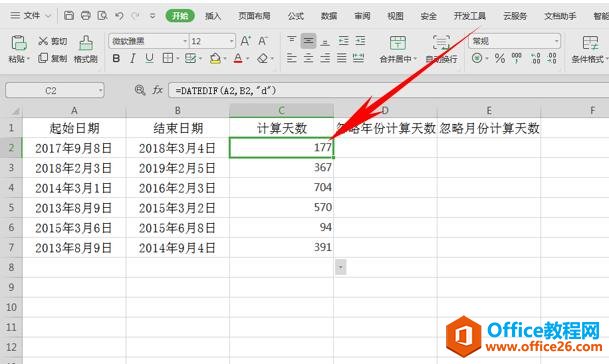Click the Save icon in the quick toolbar

point(69,16)
